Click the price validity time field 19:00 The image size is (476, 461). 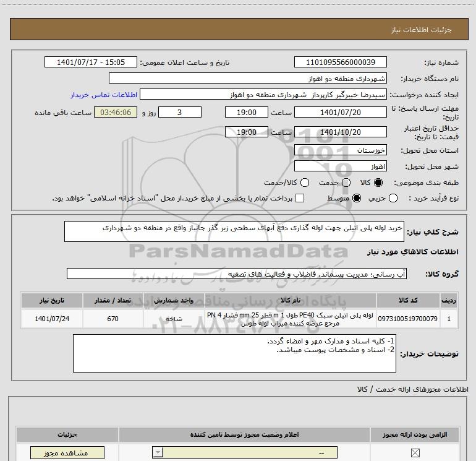(247, 132)
